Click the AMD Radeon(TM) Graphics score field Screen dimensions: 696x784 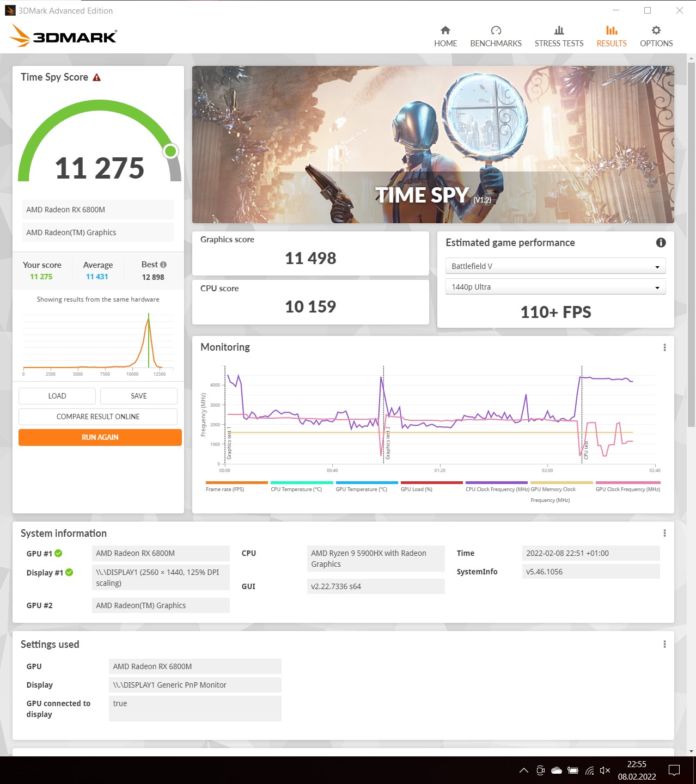pos(98,232)
